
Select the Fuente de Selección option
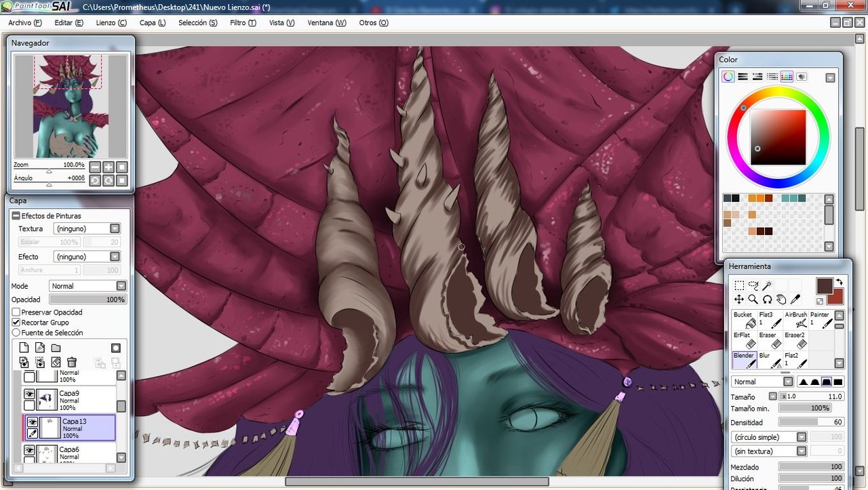pos(16,333)
